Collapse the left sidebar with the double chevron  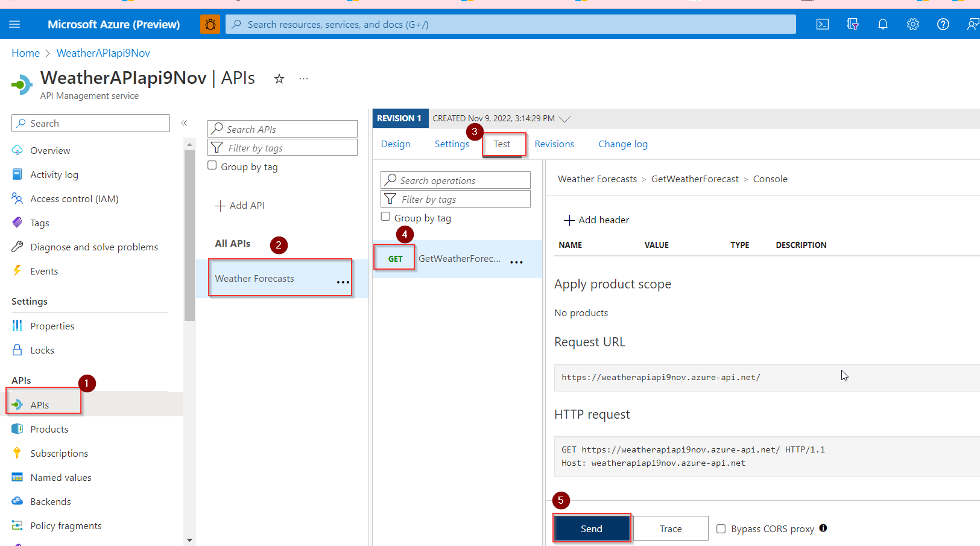point(185,123)
